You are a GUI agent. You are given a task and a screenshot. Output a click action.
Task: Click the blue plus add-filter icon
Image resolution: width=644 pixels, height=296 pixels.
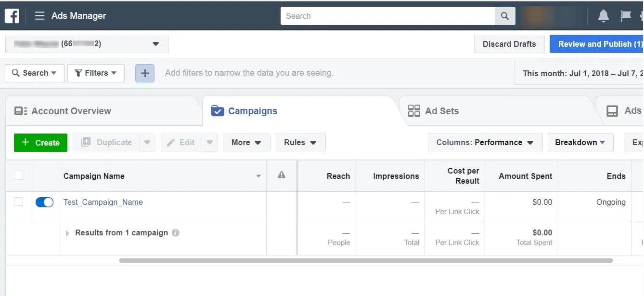point(145,73)
